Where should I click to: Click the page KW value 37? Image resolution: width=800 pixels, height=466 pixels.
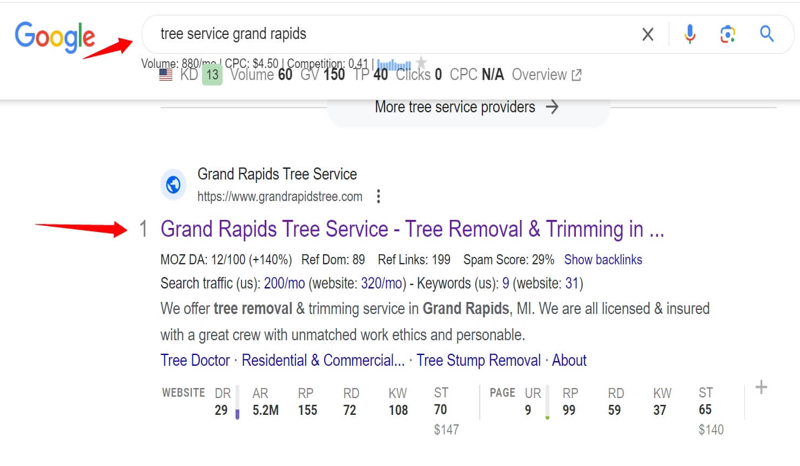click(660, 410)
